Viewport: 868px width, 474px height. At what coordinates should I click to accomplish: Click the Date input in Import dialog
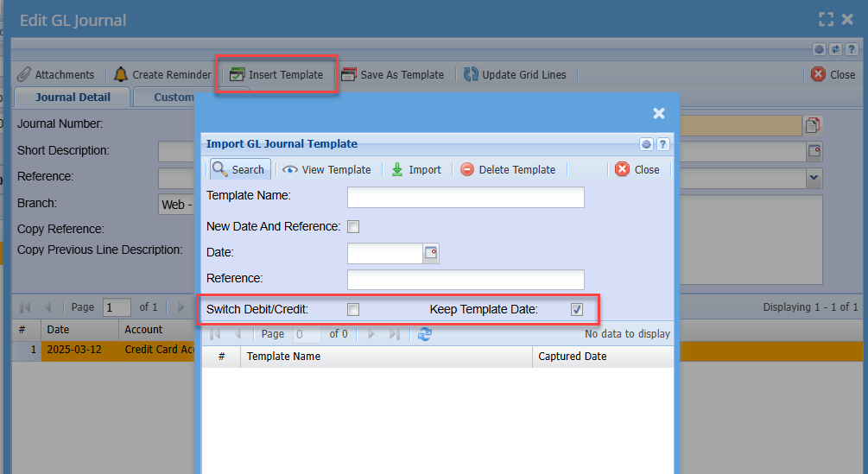click(x=385, y=253)
